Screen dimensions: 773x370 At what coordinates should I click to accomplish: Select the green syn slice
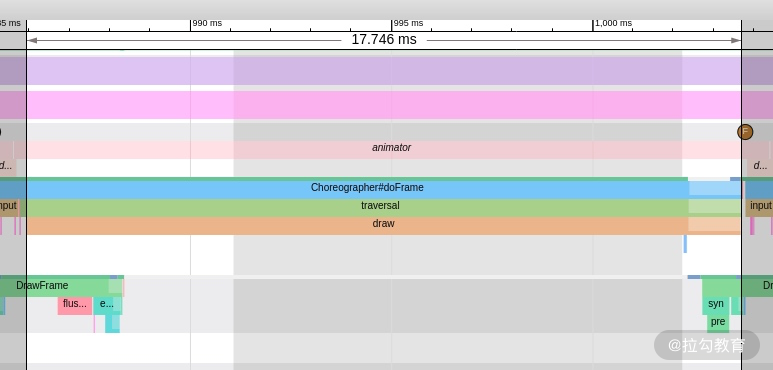tap(716, 305)
